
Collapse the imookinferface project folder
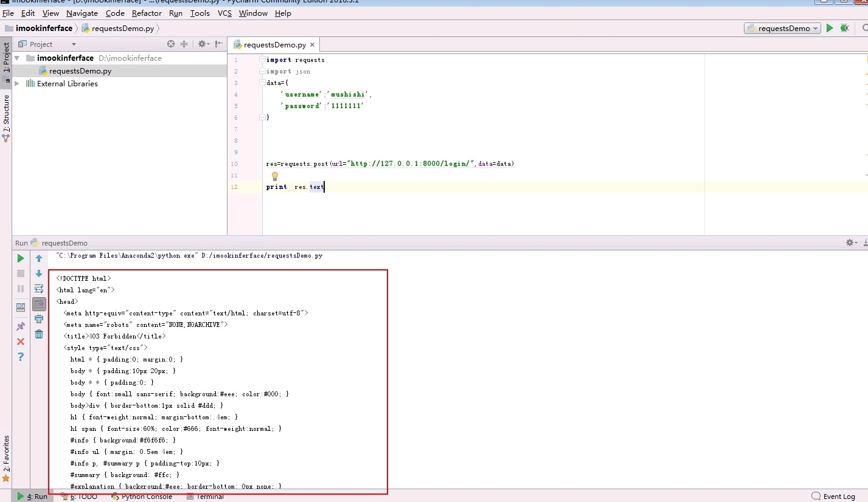pyautogui.click(x=17, y=58)
